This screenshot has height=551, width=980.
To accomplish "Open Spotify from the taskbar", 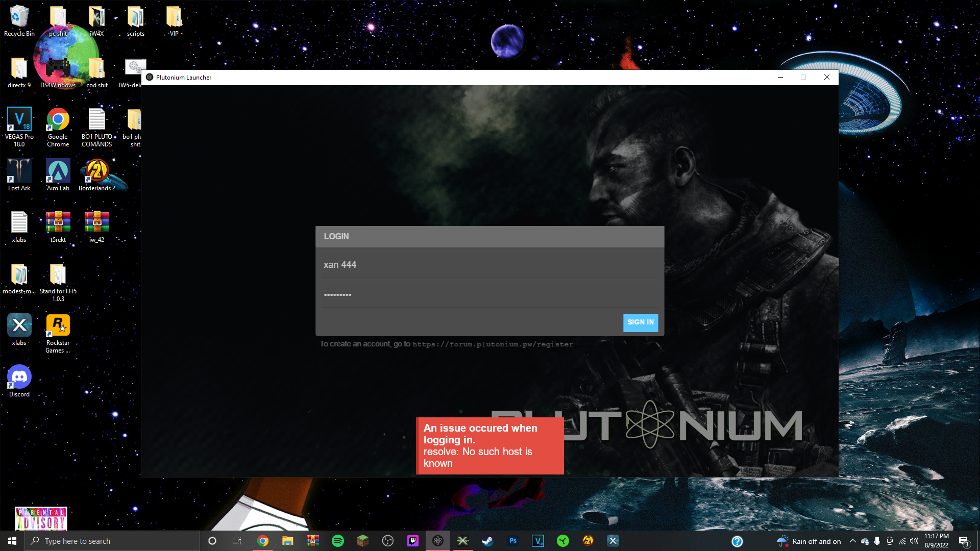I will pos(338,541).
